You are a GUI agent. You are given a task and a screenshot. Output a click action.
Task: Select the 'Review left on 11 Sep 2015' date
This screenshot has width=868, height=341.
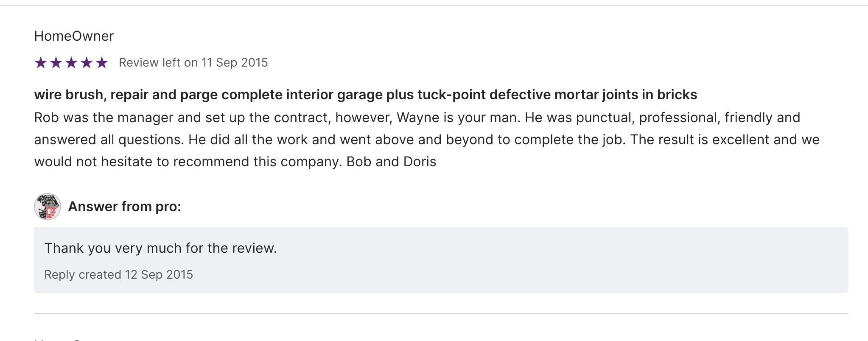point(193,63)
